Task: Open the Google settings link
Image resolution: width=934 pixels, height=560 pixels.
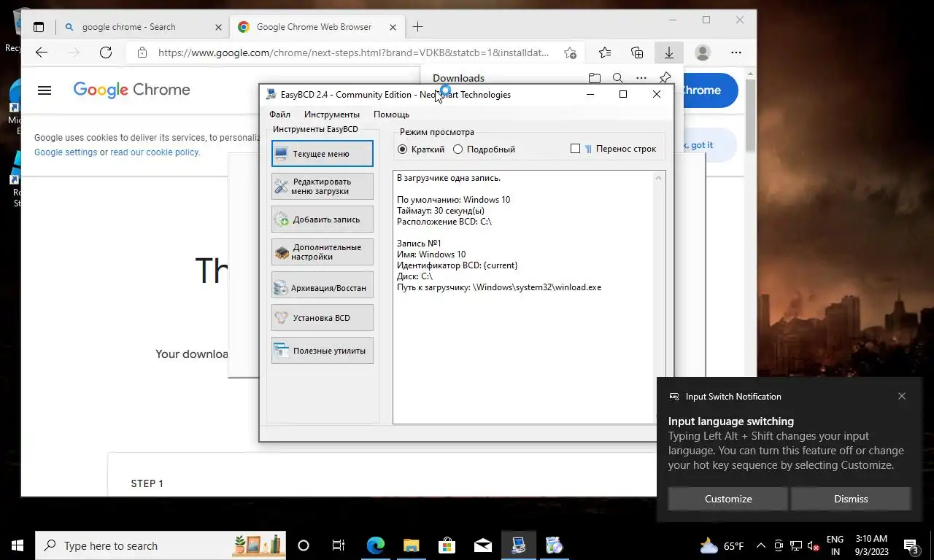Action: (x=66, y=152)
